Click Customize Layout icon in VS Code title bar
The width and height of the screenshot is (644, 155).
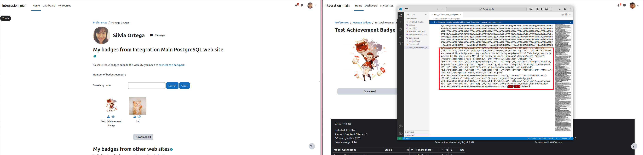[538, 9]
